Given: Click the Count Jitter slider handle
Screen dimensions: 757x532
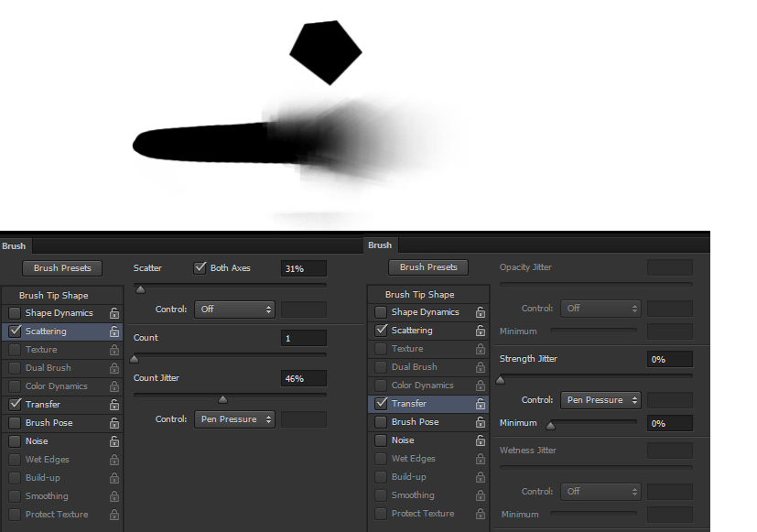Looking at the screenshot, I should tap(222, 399).
